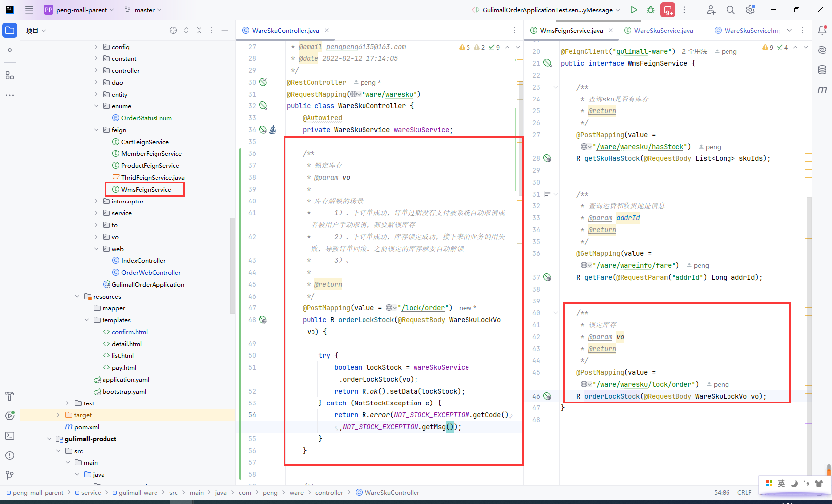The image size is (832, 504).
Task: Open the Git tool window
Action: click(x=10, y=475)
